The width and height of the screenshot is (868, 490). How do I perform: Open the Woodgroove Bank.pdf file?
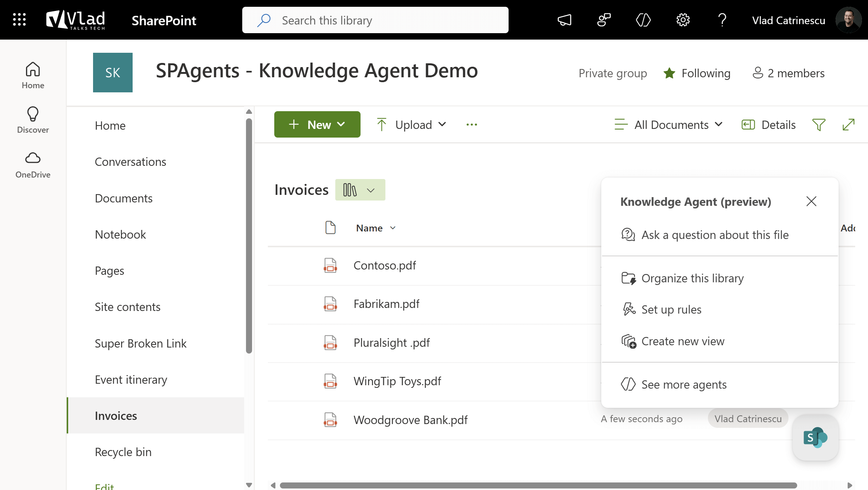[x=410, y=420]
